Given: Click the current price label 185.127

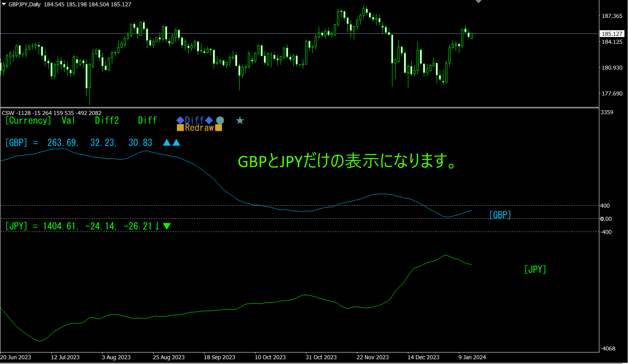Looking at the screenshot, I should 612,34.
